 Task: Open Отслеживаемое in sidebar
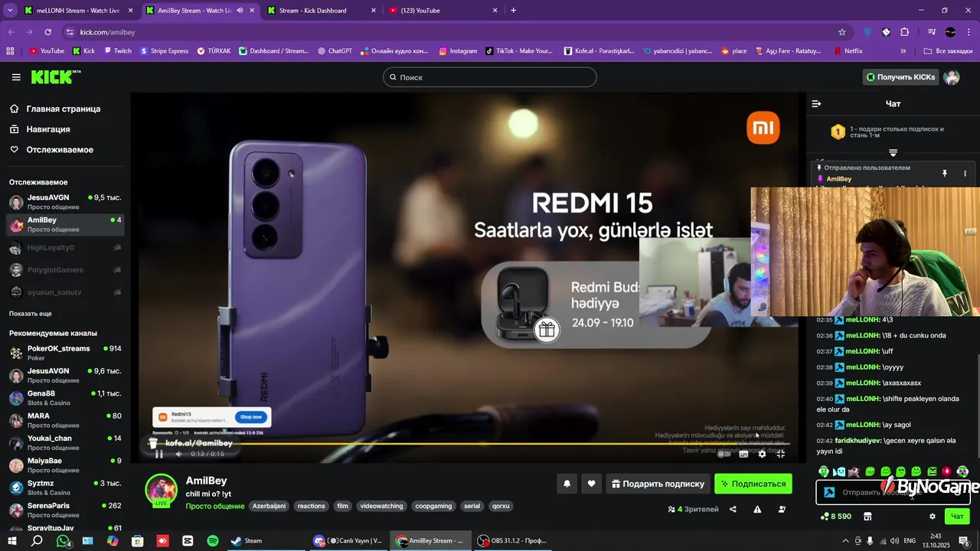pyautogui.click(x=52, y=150)
